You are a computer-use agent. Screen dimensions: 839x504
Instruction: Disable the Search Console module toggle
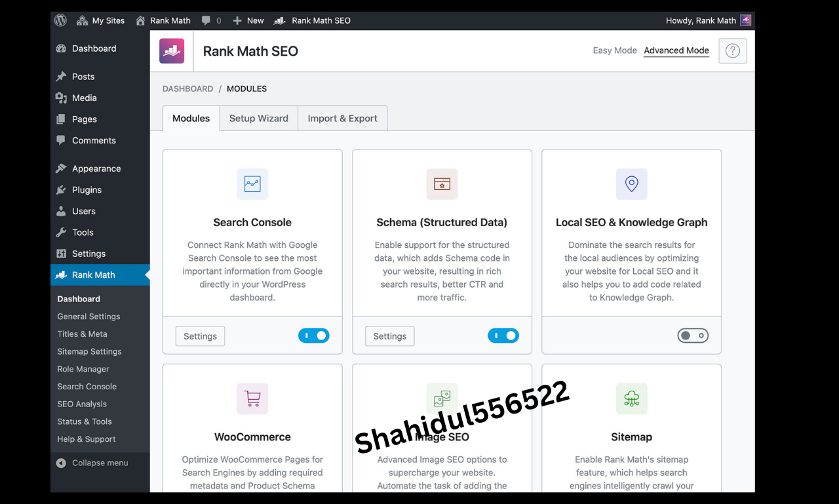(314, 336)
